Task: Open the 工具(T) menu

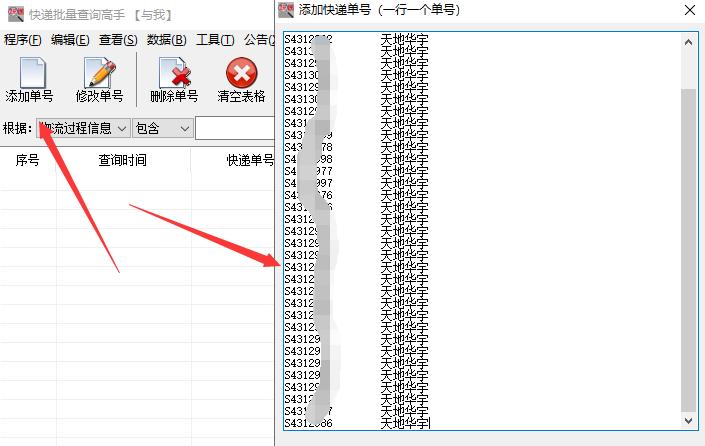Action: point(215,40)
